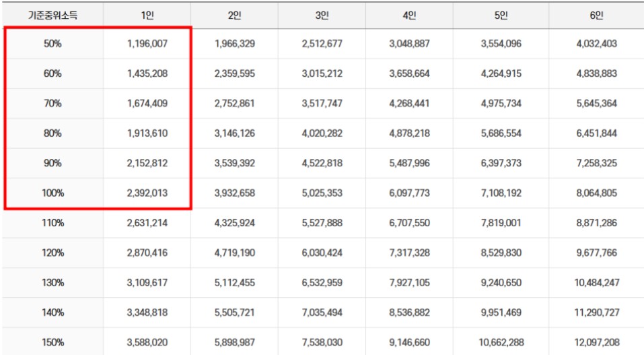Click the cell 4,032,403
The width and height of the screenshot is (644, 355).
[x=596, y=44]
